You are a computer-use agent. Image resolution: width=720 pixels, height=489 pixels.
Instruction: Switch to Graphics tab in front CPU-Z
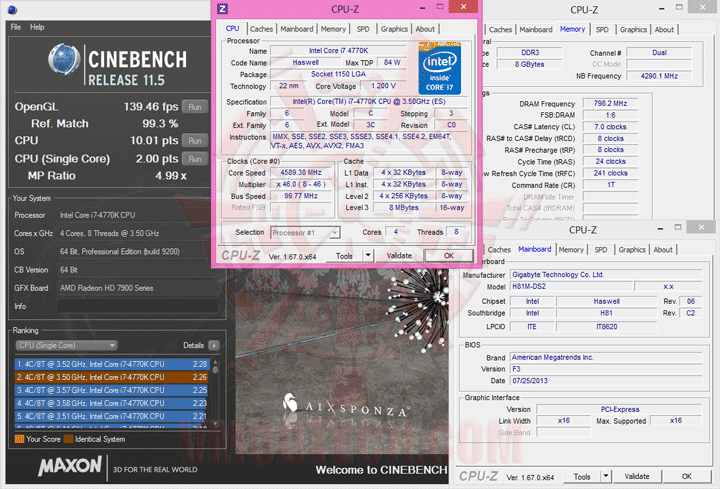point(394,29)
